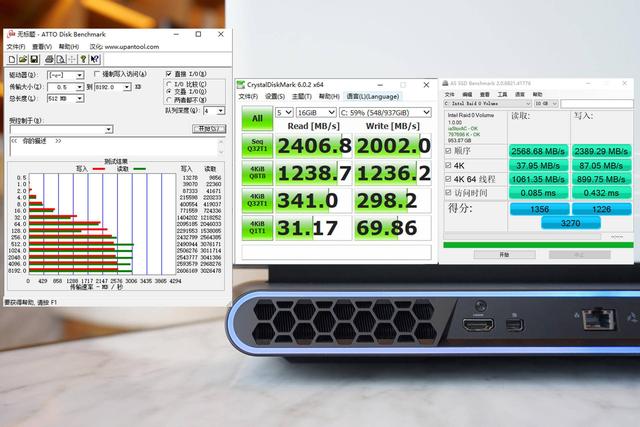Click the 2002.0 sequential write value

[393, 146]
